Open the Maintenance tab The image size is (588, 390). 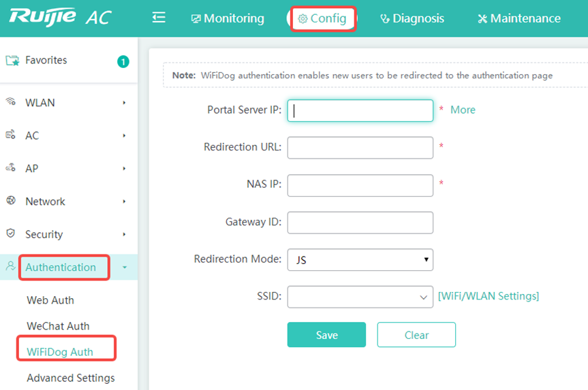(x=519, y=18)
